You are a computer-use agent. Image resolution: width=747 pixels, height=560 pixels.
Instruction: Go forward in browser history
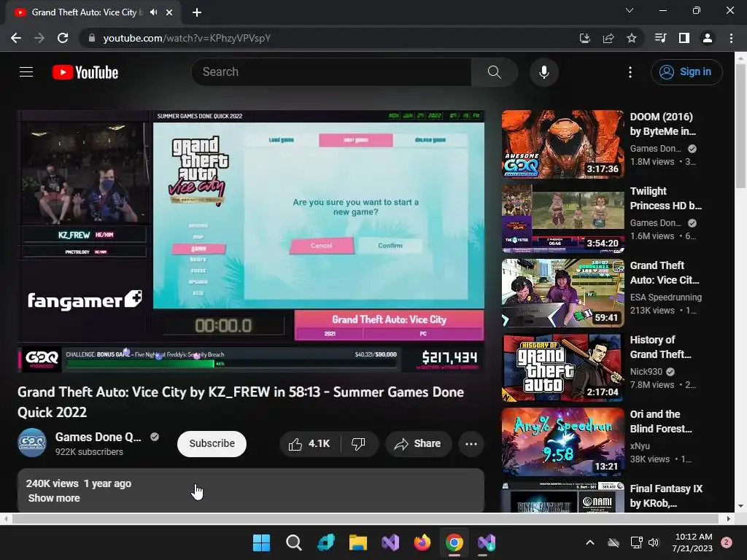(39, 38)
